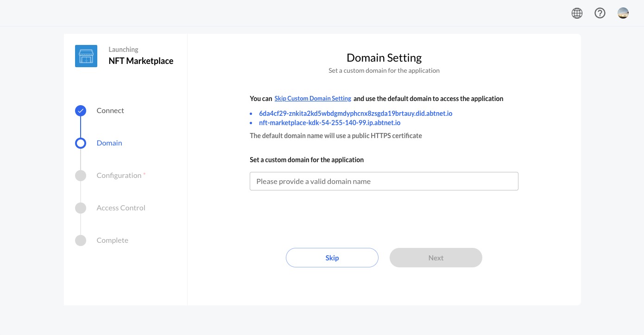
Task: Click the Configuration step circle icon
Action: pyautogui.click(x=81, y=175)
